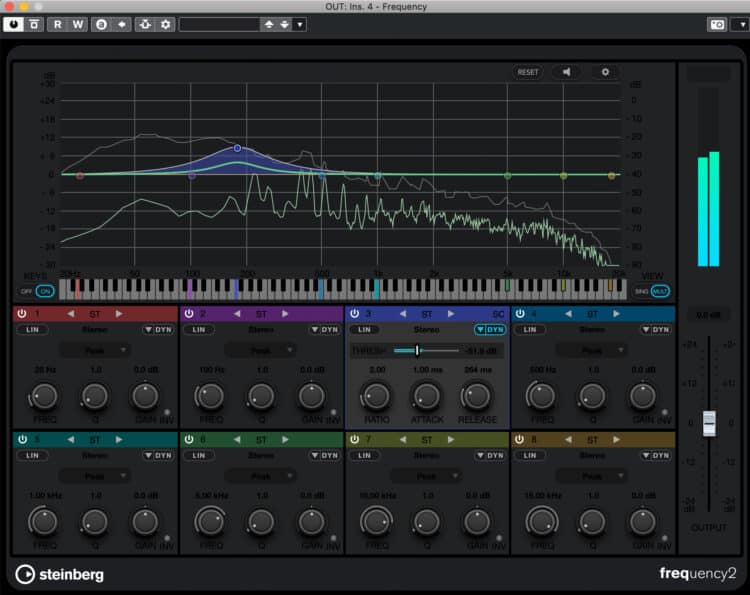Click the snapshot camera icon
The image size is (750, 595).
717,24
